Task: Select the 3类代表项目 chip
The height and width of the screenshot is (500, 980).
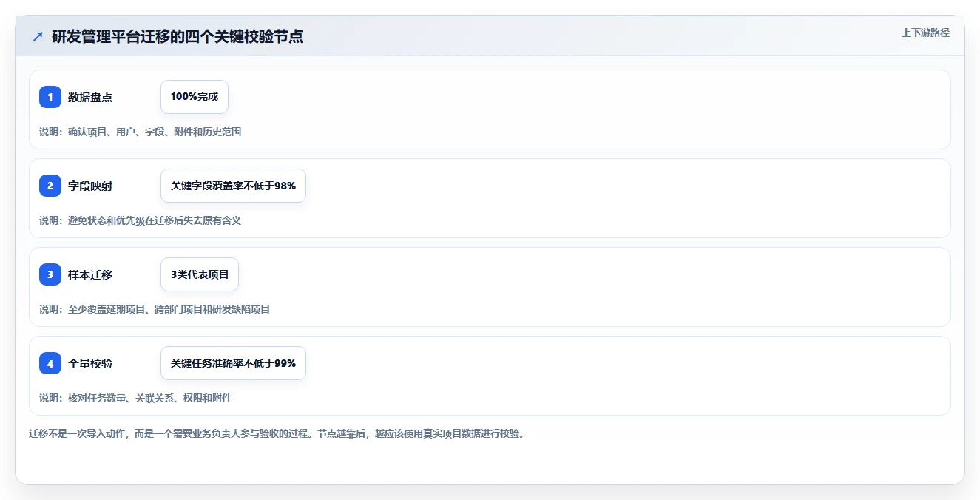Action: (x=200, y=274)
